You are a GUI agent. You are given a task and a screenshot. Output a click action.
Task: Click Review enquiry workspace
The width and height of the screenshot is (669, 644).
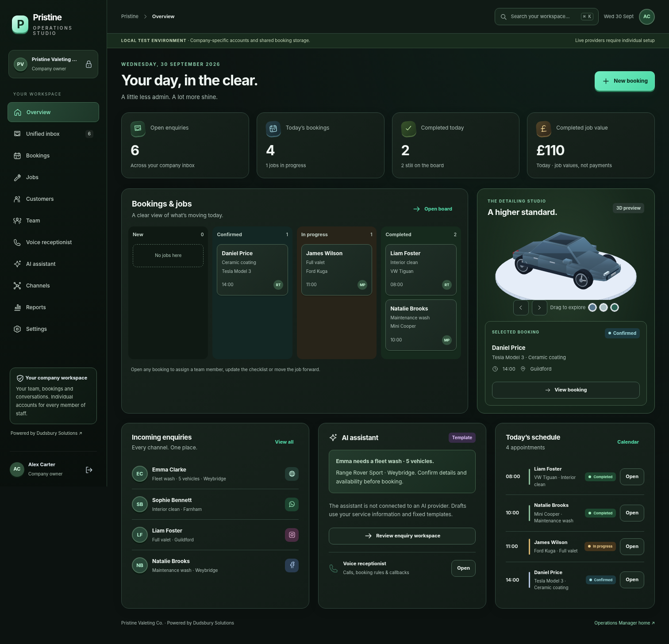click(402, 536)
